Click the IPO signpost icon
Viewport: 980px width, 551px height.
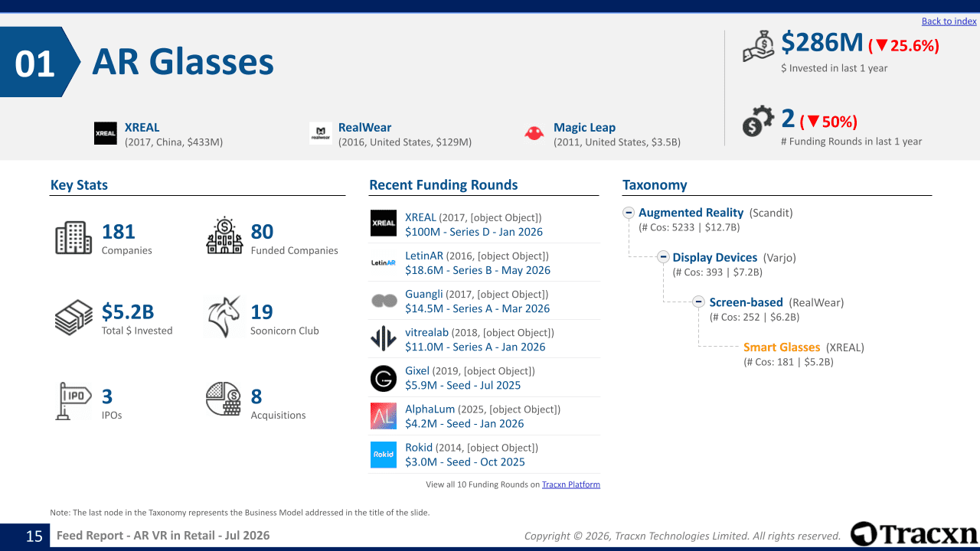point(73,400)
